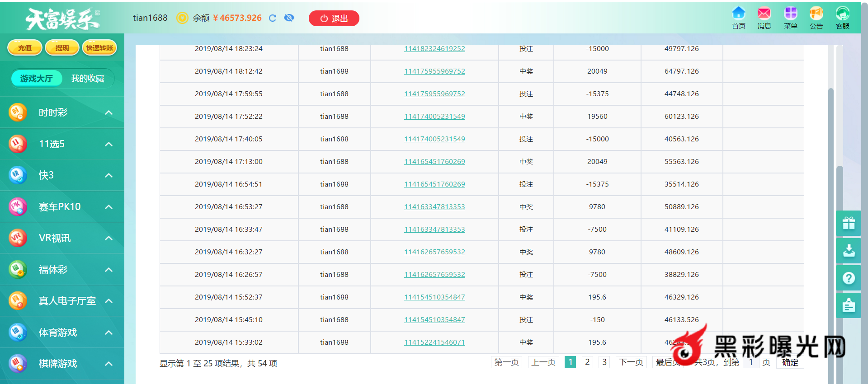Image resolution: width=868 pixels, height=384 pixels.
Task: Click the red 退出 logout button
Action: [334, 19]
